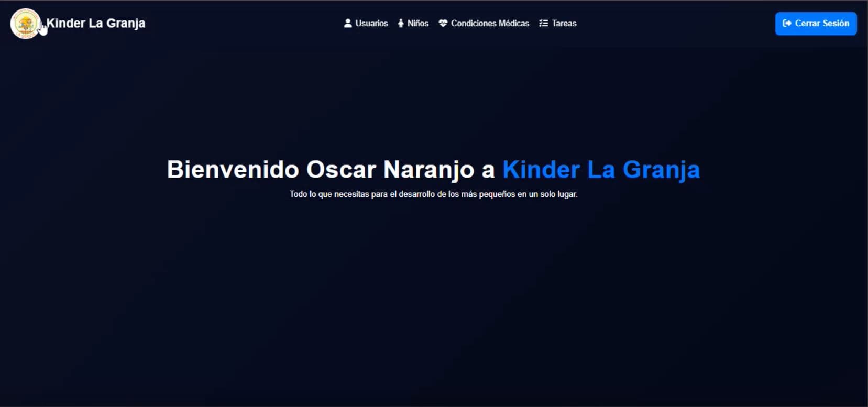This screenshot has height=407, width=868.
Task: Click the Kinder La Granja round logo
Action: coord(25,24)
